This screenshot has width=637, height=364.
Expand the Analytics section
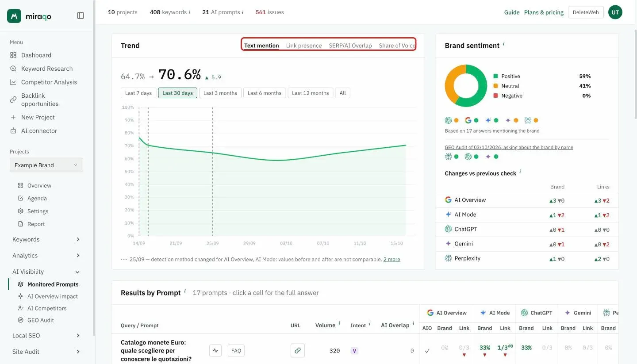[46, 256]
